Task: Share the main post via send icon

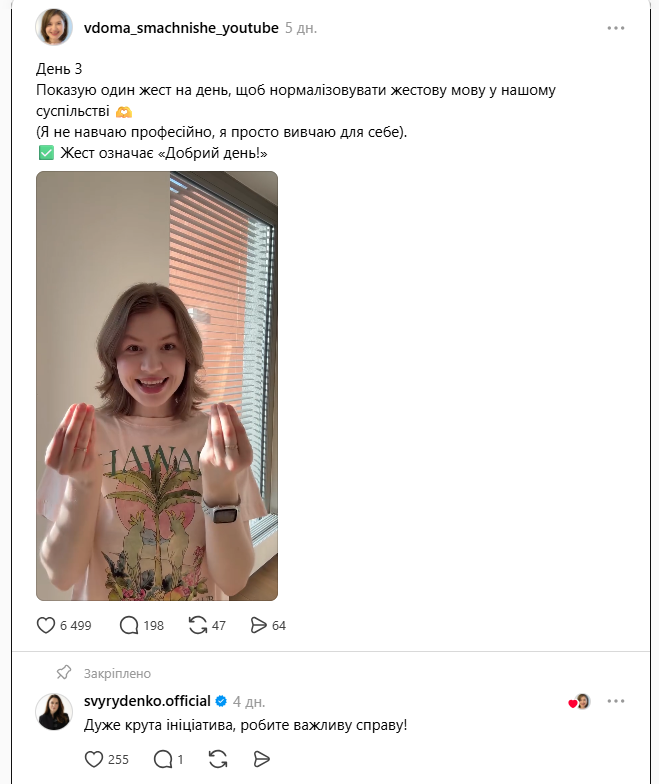Action: tap(259, 626)
